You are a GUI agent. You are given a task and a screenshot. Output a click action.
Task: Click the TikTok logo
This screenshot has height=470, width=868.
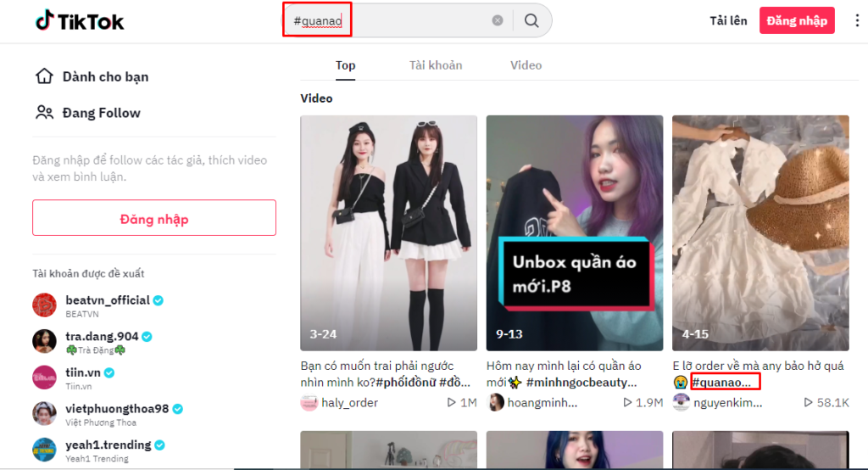(80, 21)
